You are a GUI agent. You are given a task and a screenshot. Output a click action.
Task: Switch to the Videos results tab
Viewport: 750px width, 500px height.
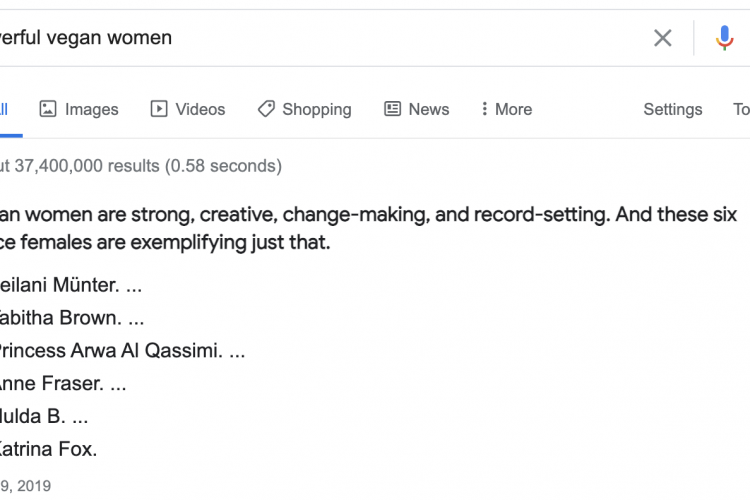pyautogui.click(x=188, y=109)
